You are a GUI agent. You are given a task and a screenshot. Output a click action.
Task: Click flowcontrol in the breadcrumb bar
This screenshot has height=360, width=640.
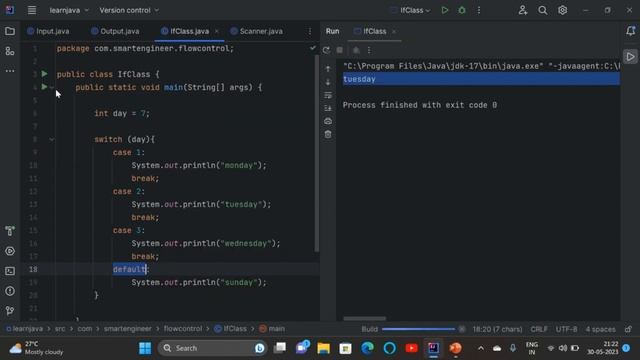point(183,329)
